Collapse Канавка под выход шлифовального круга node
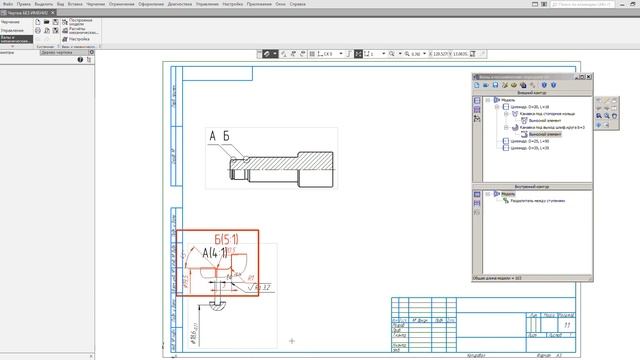This screenshot has width=640, height=360. (x=506, y=127)
